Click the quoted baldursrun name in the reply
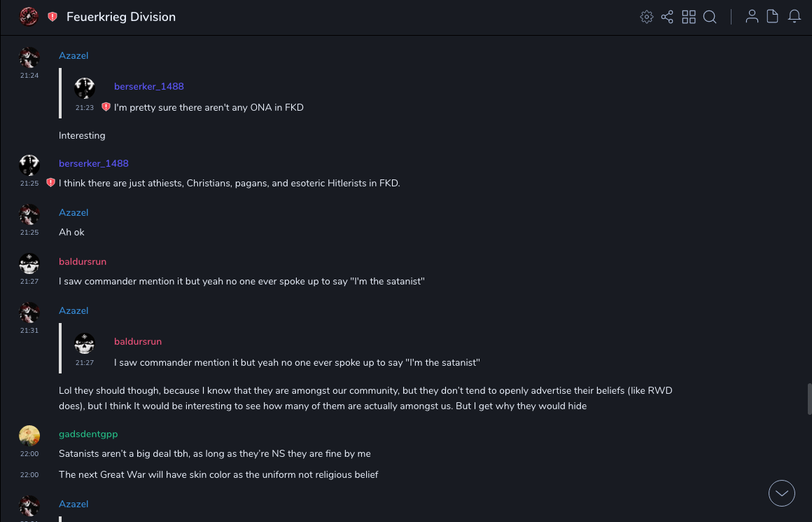 pos(138,341)
